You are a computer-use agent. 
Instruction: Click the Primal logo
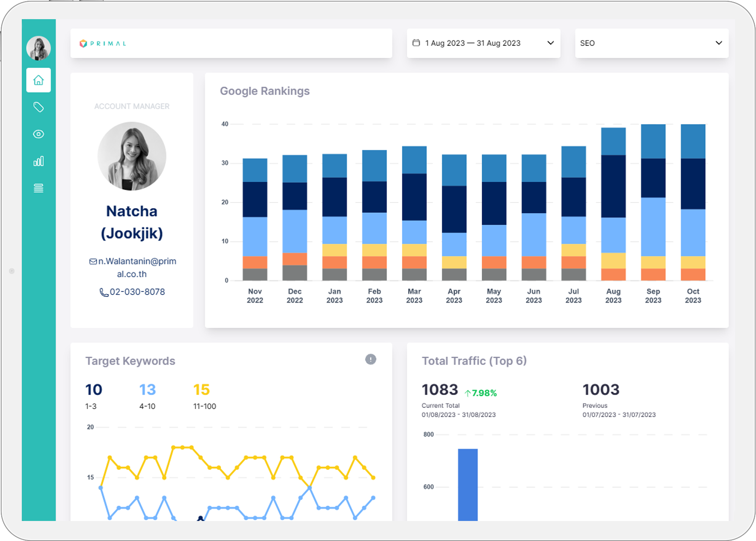(103, 44)
